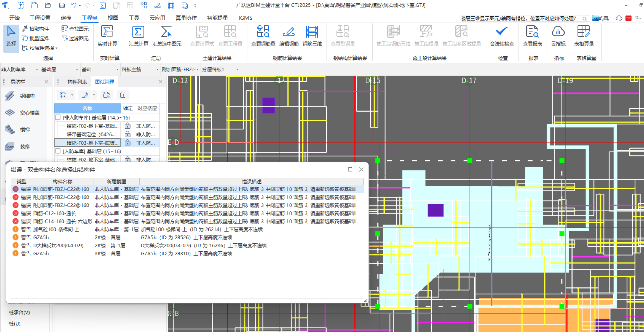Toggle lock for 塔吊基础定位 drawing
Image resolution: width=644 pixels, height=332 pixels.
pyautogui.click(x=127, y=134)
